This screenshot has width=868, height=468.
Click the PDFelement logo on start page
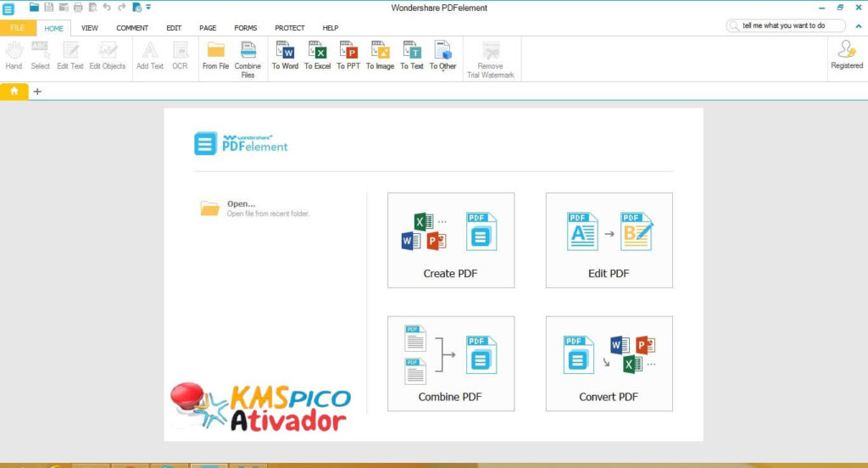coord(241,143)
